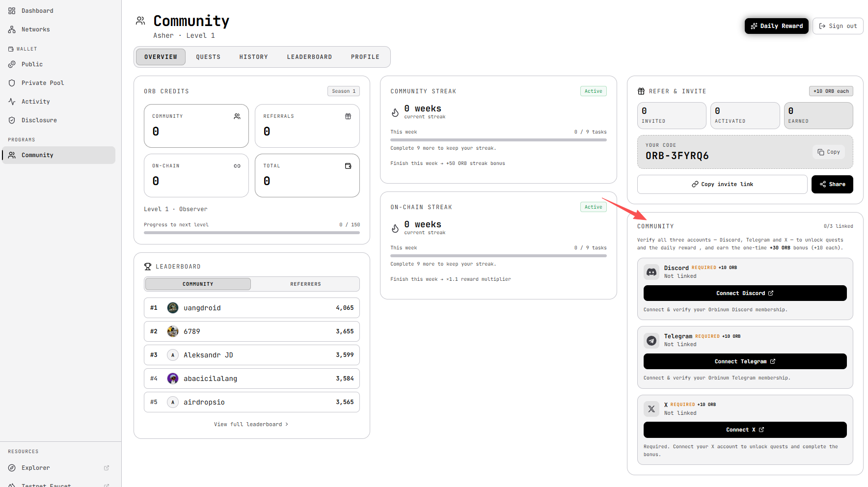This screenshot has width=868, height=487.
Task: Click the trophy icon beside Leaderboard heading
Action: tap(148, 267)
